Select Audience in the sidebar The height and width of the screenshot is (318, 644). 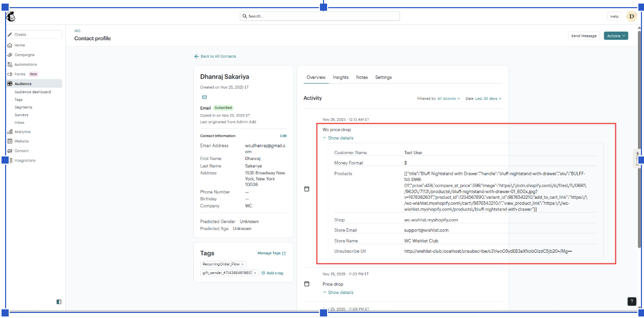pyautogui.click(x=34, y=84)
